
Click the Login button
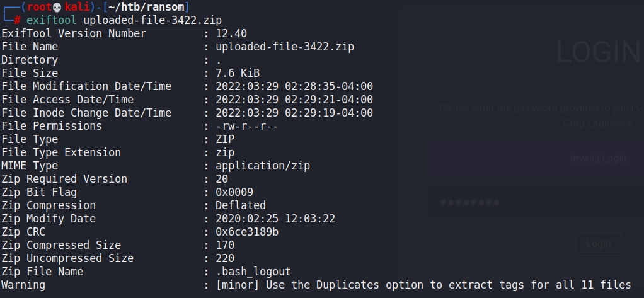[x=598, y=244]
